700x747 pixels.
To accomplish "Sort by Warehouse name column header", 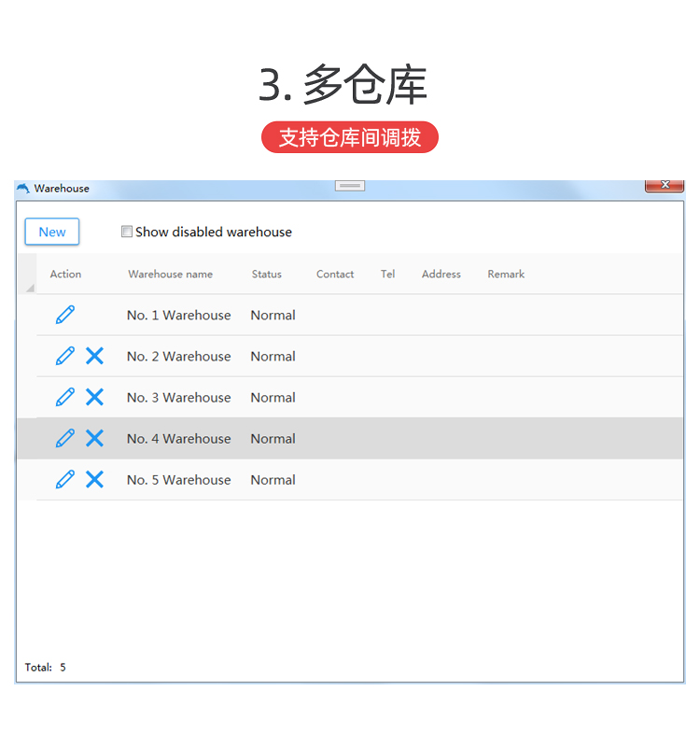I will click(x=170, y=274).
